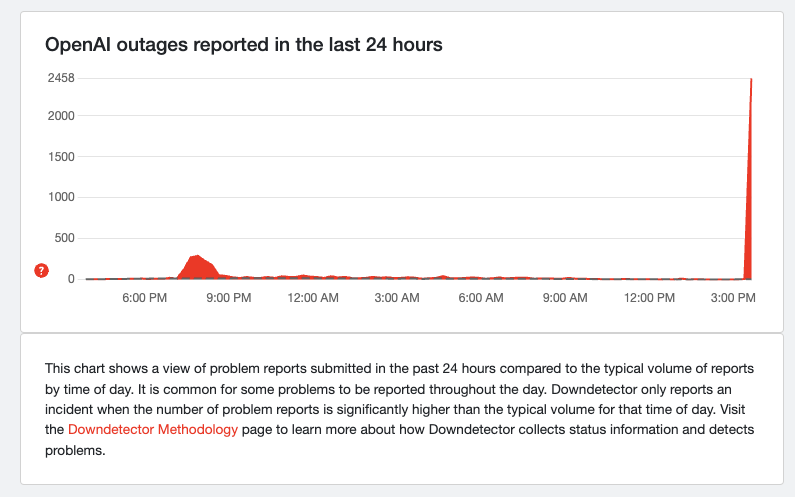Click the 1500 y-axis label
This screenshot has width=795, height=497.
(x=60, y=157)
